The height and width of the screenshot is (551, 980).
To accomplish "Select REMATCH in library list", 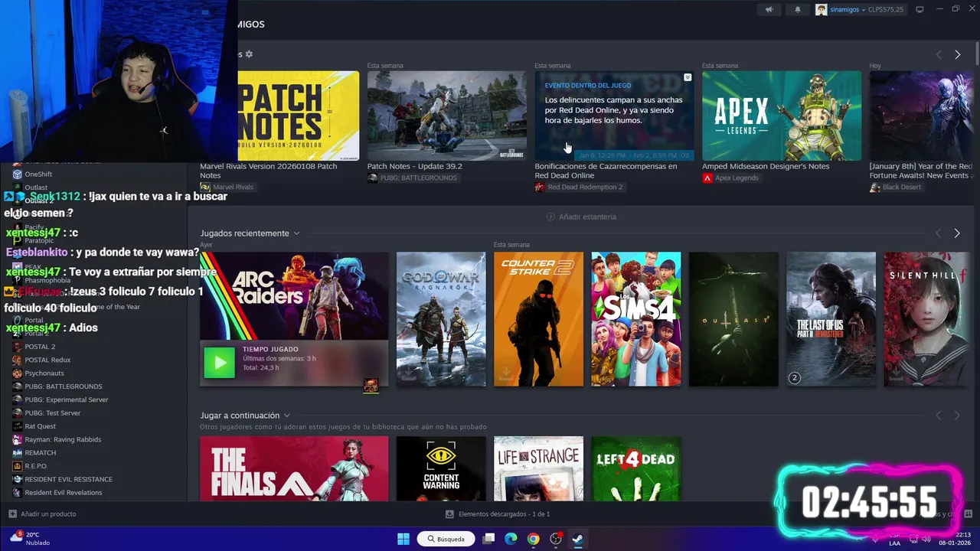I will (x=40, y=453).
